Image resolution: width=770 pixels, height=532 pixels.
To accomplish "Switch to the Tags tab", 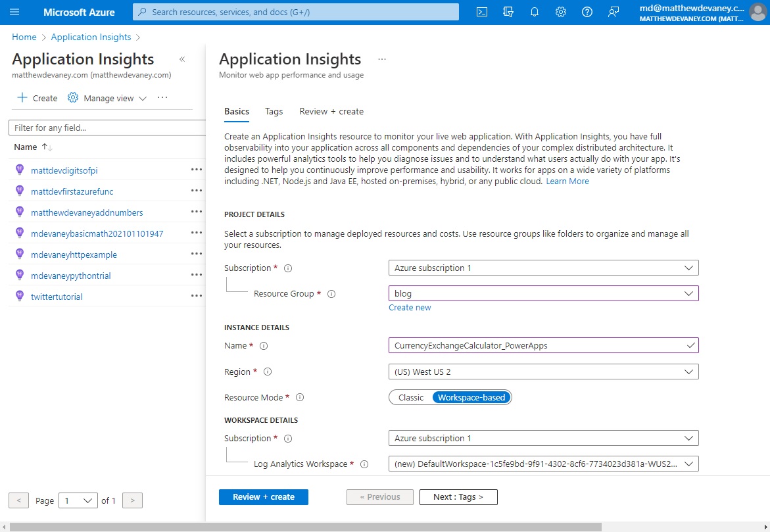I will tap(274, 111).
